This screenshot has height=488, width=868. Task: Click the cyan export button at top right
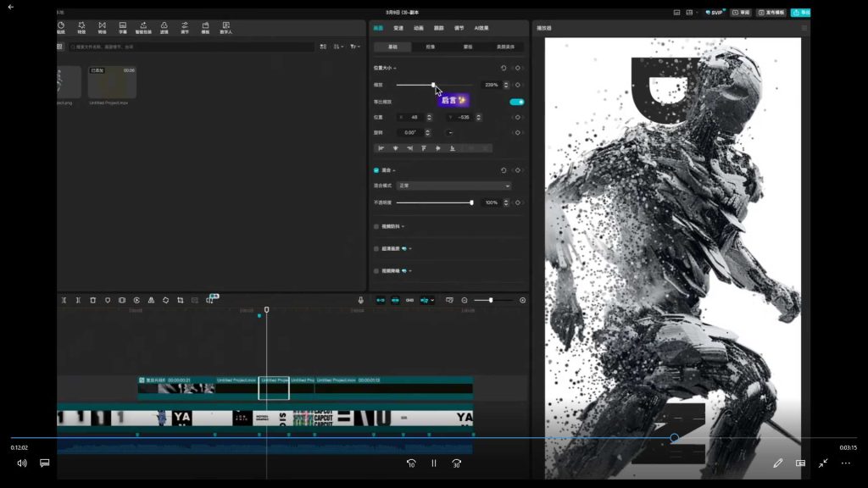[800, 12]
